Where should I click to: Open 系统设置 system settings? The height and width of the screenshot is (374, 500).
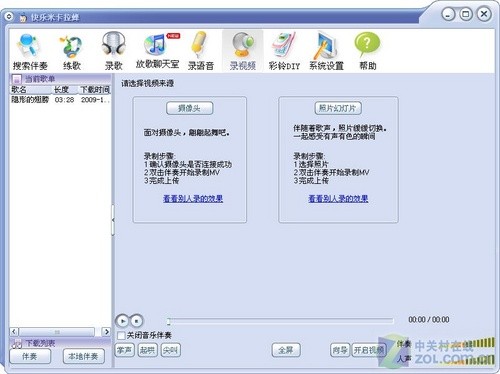coord(326,51)
